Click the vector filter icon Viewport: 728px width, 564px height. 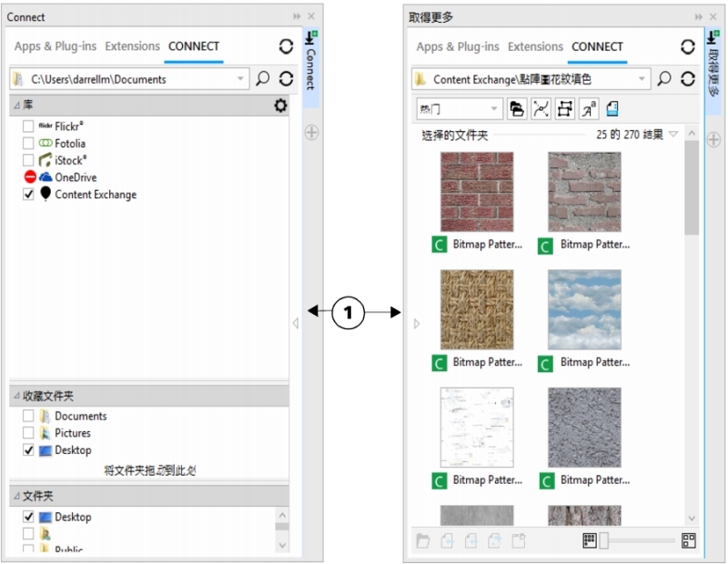pos(541,109)
